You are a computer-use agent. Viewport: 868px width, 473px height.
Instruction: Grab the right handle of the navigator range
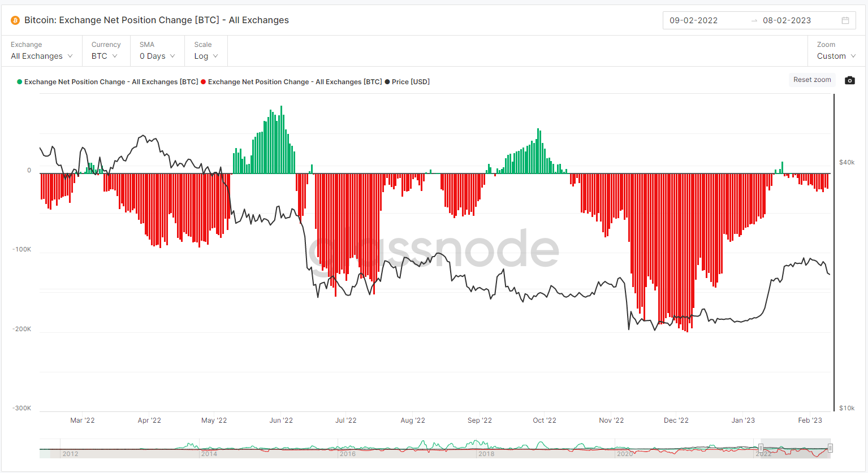click(x=830, y=448)
